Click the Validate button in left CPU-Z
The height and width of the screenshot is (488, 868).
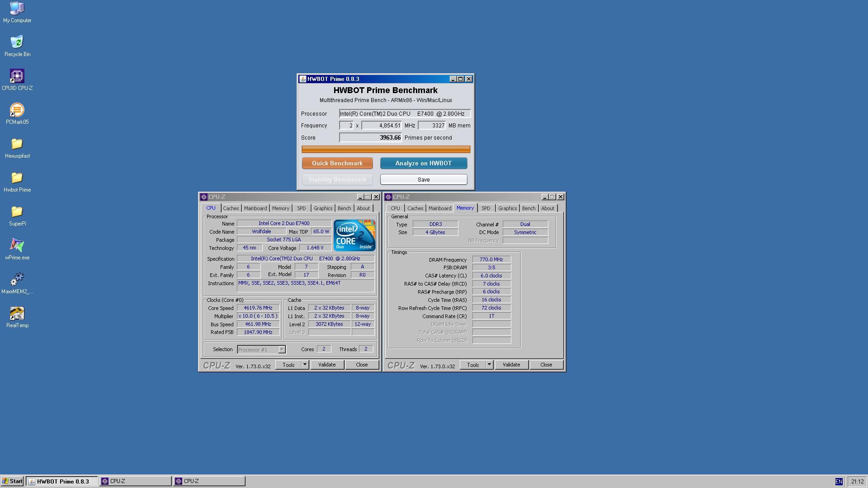click(x=327, y=365)
